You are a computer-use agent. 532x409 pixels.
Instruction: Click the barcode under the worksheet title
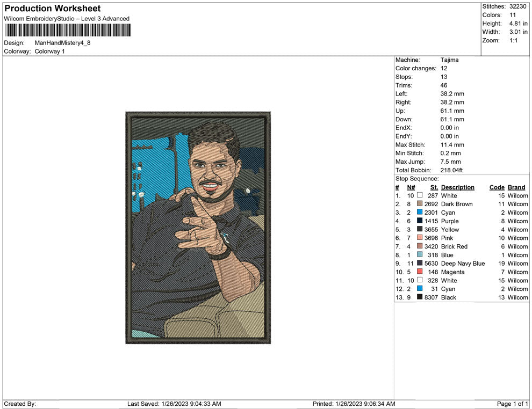[x=68, y=30]
